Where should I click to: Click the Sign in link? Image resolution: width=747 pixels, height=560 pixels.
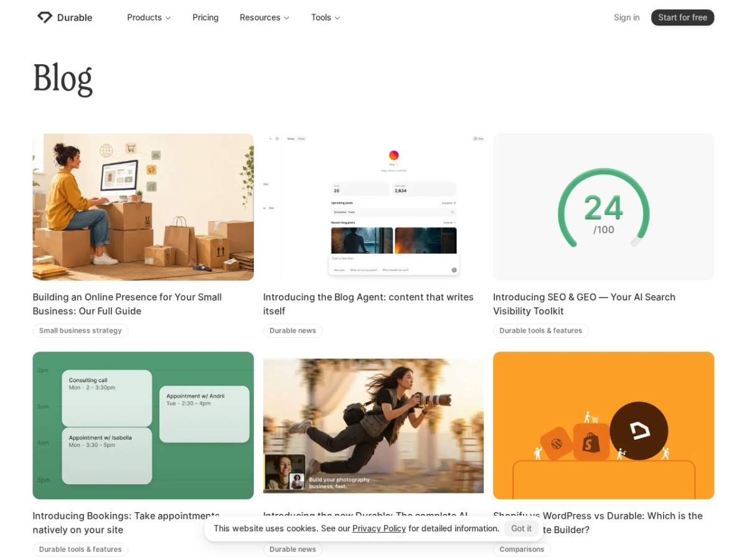[626, 17]
